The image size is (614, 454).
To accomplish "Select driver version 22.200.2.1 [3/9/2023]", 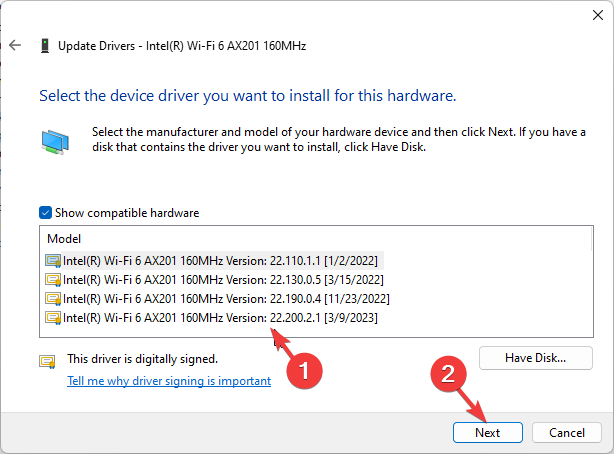I will (220, 318).
